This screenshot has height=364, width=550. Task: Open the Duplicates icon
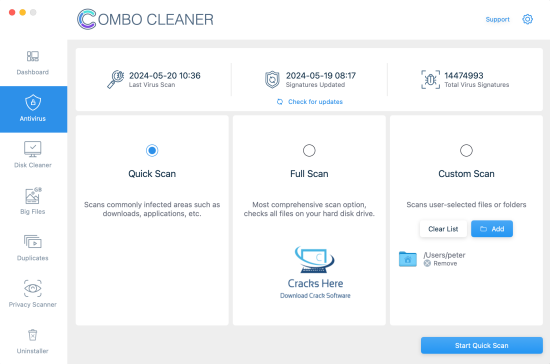tap(33, 242)
